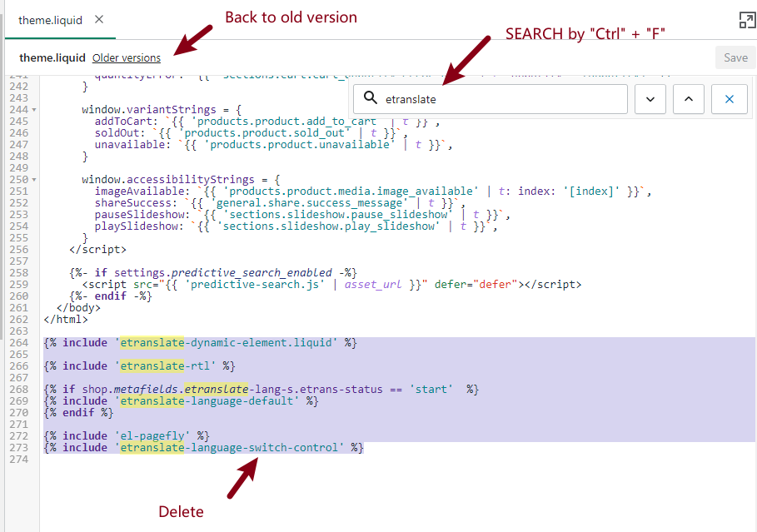
Task: Click line number 274 in gutter
Action: (x=19, y=459)
